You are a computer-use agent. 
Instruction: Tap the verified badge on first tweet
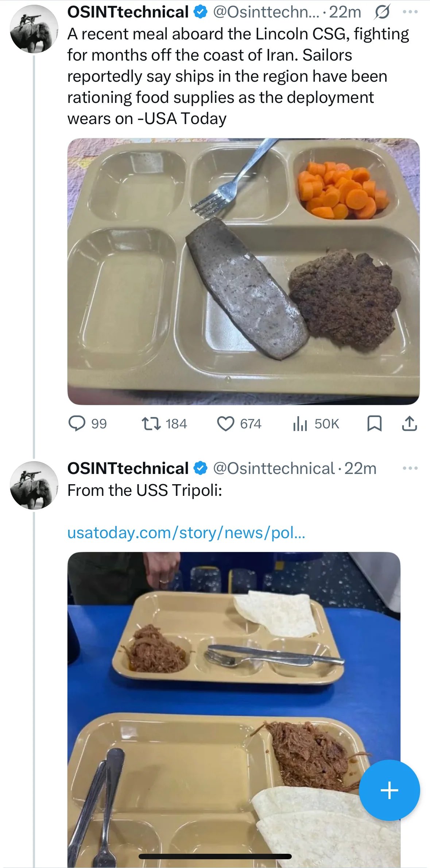click(200, 12)
